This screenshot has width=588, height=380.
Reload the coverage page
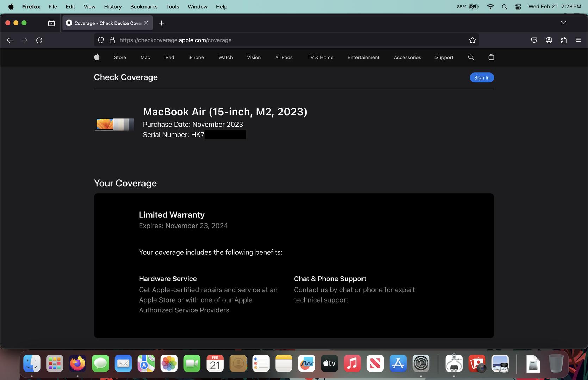39,40
